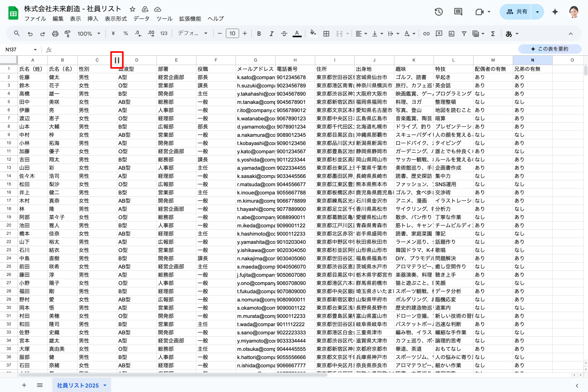Open the データ menu
The image size is (588, 392).
[141, 19]
